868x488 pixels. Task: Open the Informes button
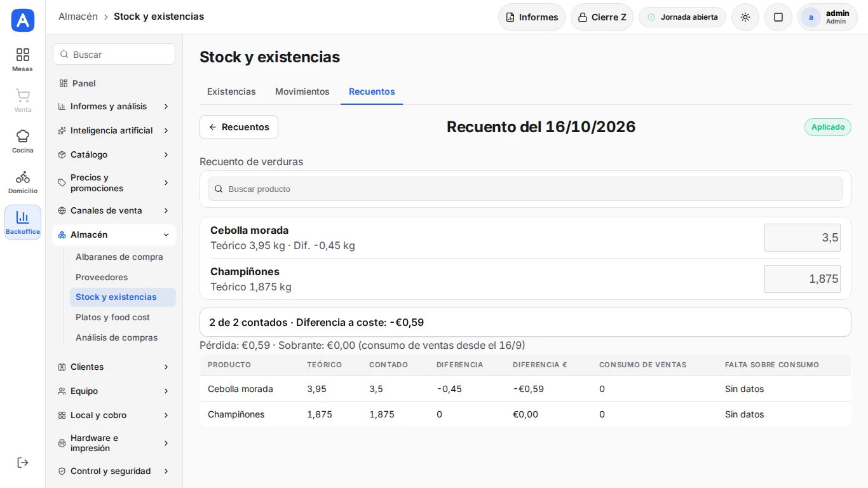pyautogui.click(x=532, y=17)
